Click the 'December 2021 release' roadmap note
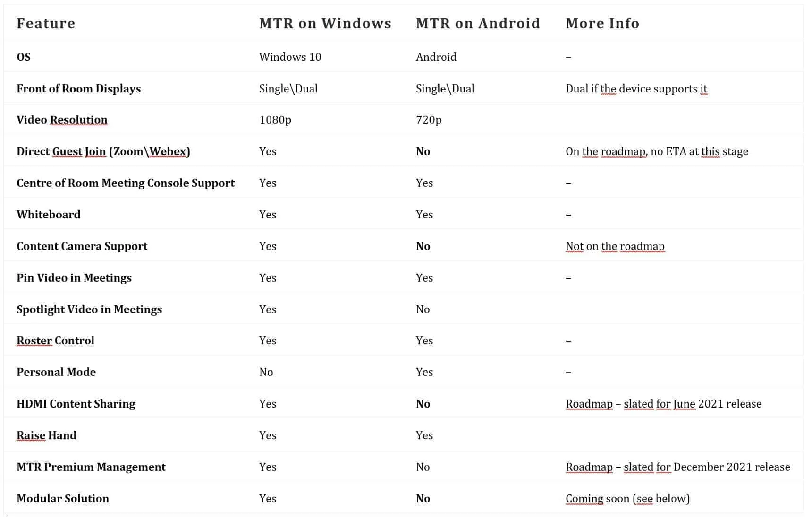 pos(677,467)
